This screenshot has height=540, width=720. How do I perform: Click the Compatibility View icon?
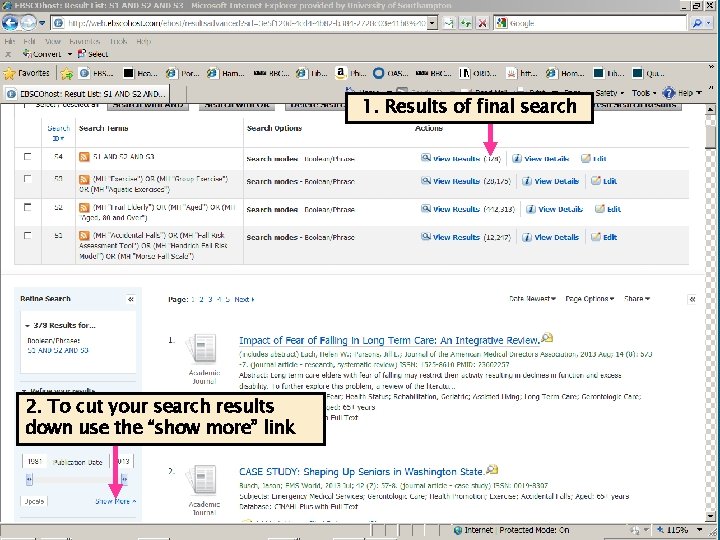click(x=449, y=23)
